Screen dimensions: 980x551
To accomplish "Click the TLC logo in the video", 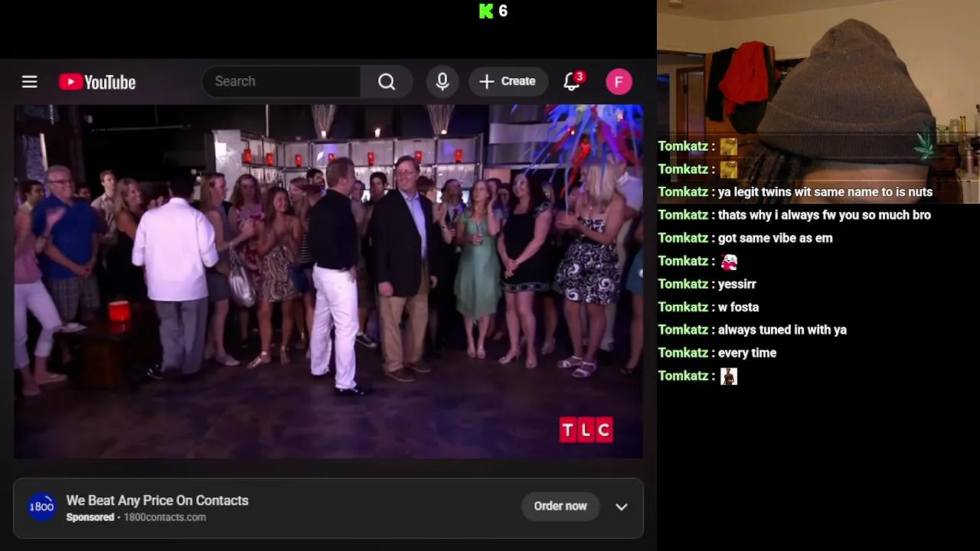I will tap(586, 430).
